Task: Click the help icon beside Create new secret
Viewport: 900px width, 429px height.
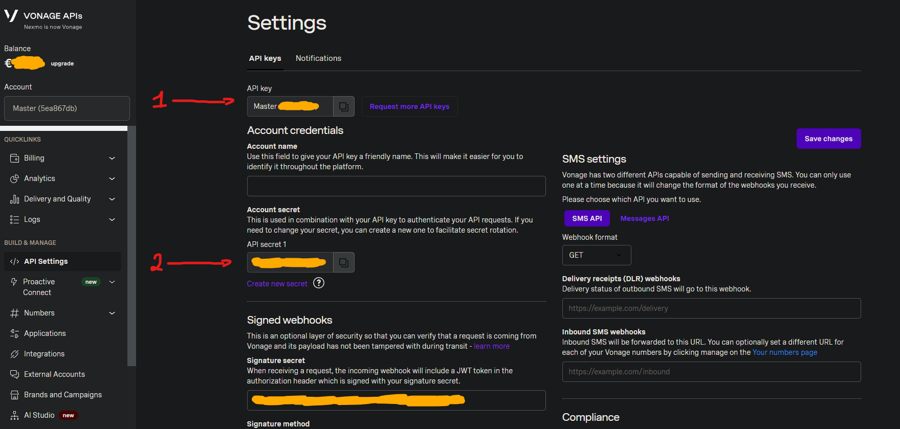Action: pos(319,283)
